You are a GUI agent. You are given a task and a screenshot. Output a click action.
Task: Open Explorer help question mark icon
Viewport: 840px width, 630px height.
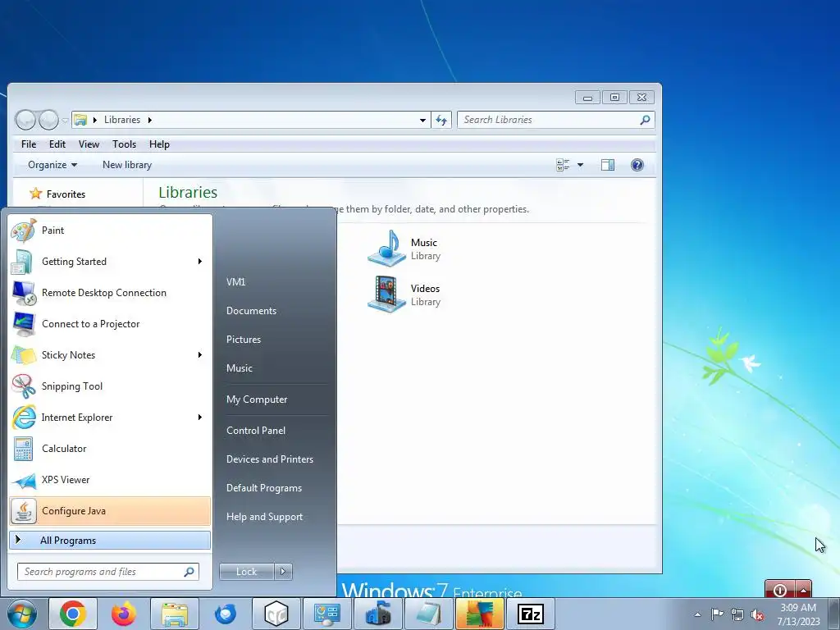point(637,165)
